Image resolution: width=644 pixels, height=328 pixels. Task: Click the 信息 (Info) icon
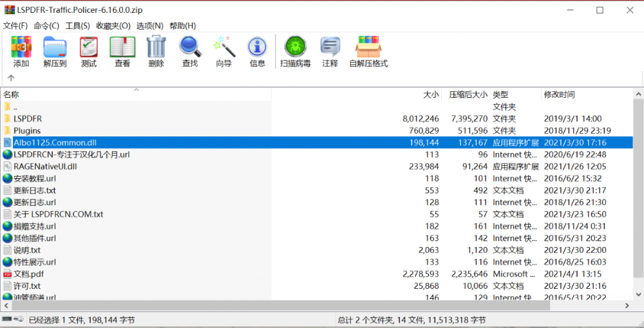pyautogui.click(x=257, y=47)
